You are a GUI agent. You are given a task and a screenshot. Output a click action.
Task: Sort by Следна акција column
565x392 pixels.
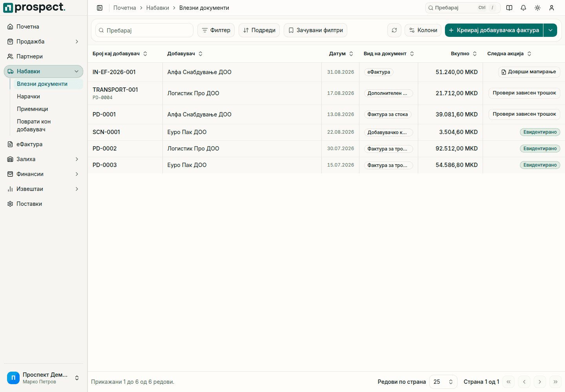coord(509,54)
